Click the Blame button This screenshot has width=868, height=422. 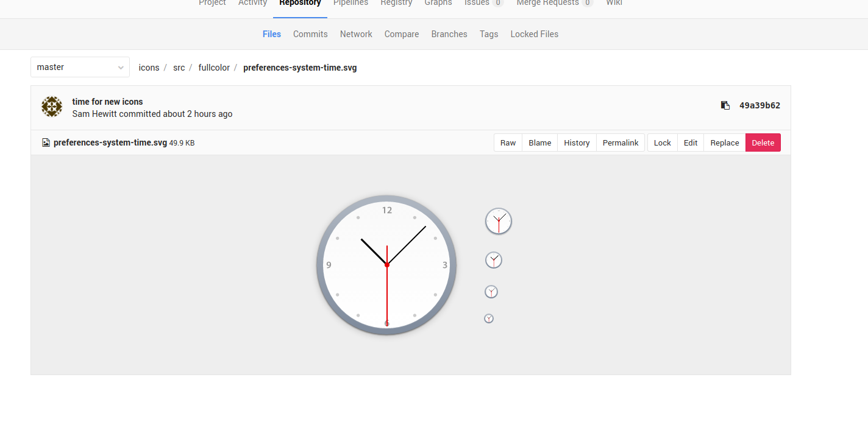click(x=540, y=142)
